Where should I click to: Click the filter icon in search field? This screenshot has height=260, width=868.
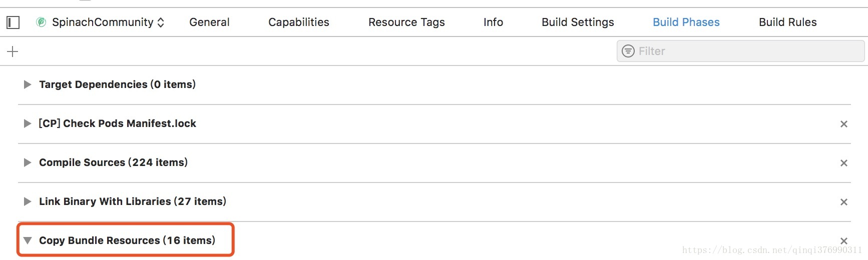(x=628, y=51)
